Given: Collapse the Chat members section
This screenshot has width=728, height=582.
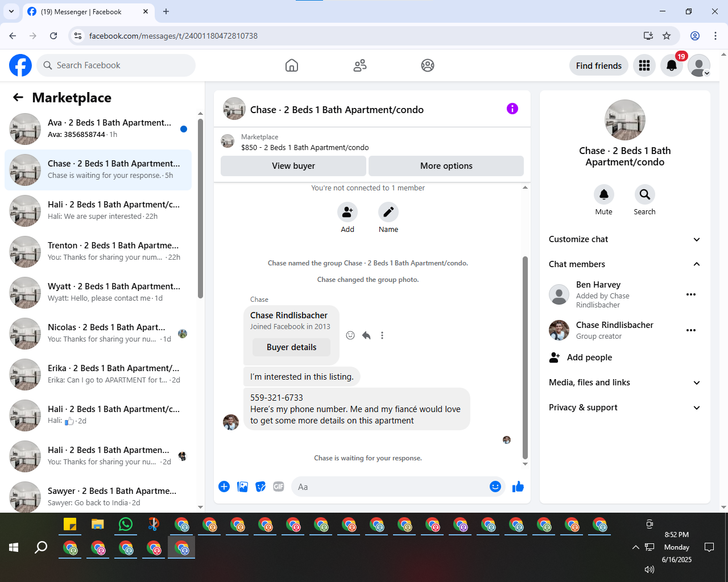Looking at the screenshot, I should (x=624, y=264).
